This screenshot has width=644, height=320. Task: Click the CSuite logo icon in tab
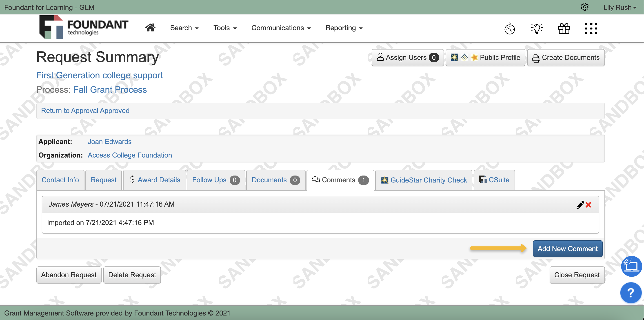[482, 180]
